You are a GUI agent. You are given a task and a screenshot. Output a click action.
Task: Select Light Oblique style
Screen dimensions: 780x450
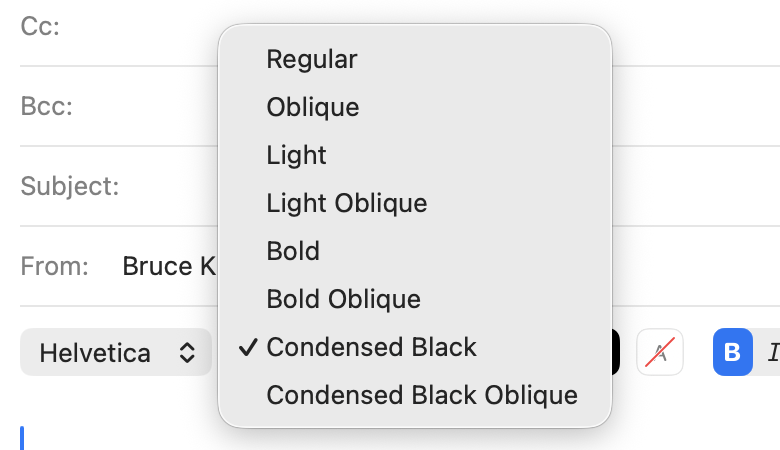point(347,203)
